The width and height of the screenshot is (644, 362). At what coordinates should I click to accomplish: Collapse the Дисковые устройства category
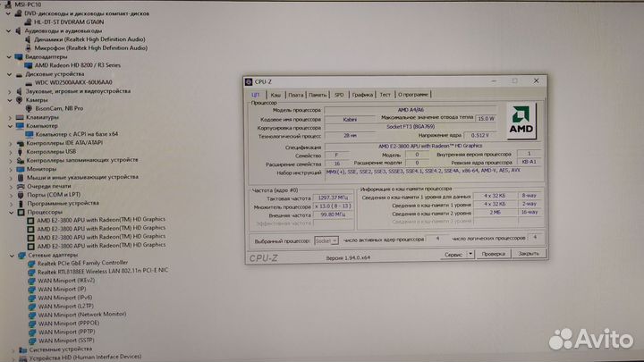pyautogui.click(x=10, y=74)
